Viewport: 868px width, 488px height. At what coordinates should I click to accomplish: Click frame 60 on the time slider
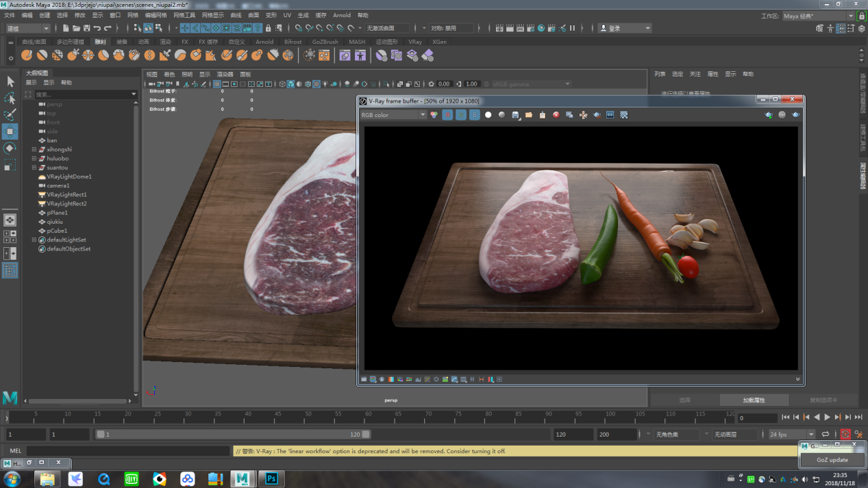click(x=368, y=417)
